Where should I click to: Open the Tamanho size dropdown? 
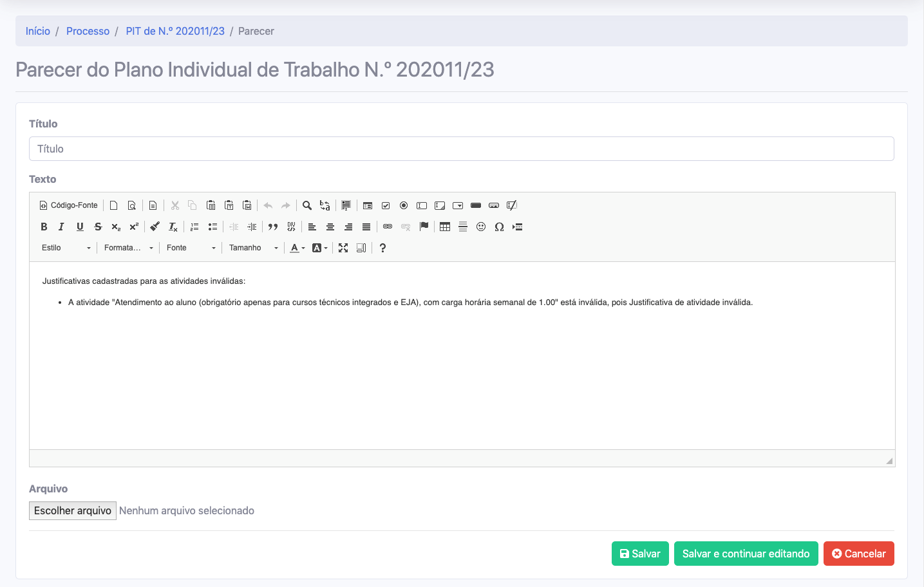[x=253, y=248]
